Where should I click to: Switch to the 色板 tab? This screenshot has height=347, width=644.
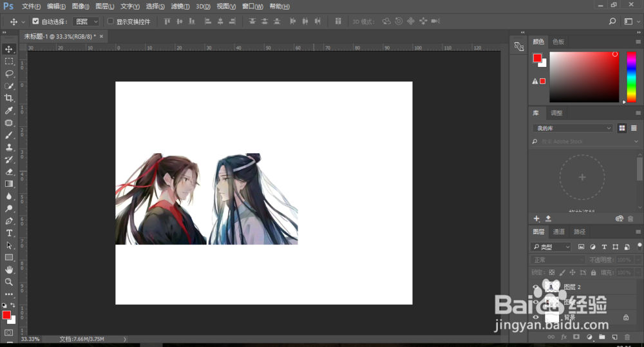click(x=558, y=41)
